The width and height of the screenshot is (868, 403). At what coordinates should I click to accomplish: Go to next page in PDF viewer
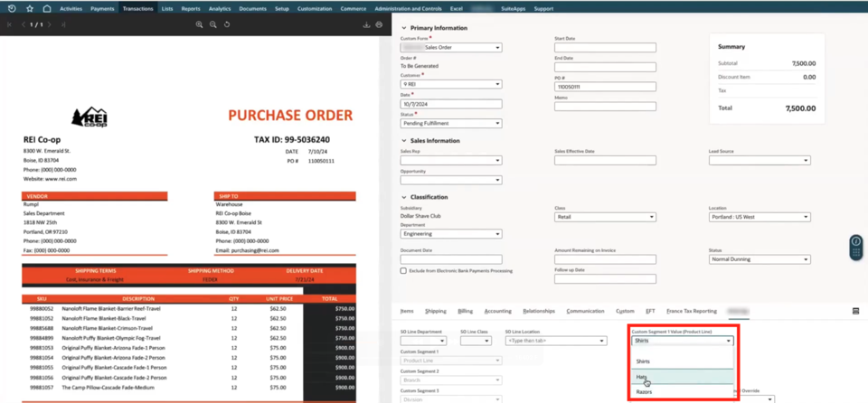(49, 25)
